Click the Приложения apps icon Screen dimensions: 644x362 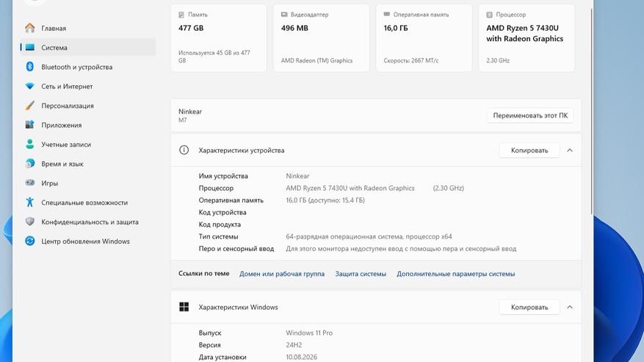29,125
